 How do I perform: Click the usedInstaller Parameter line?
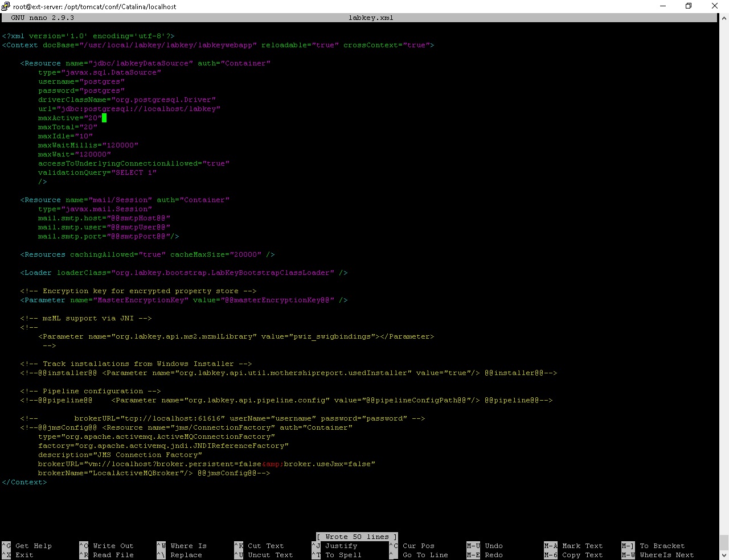pyautogui.click(x=289, y=373)
